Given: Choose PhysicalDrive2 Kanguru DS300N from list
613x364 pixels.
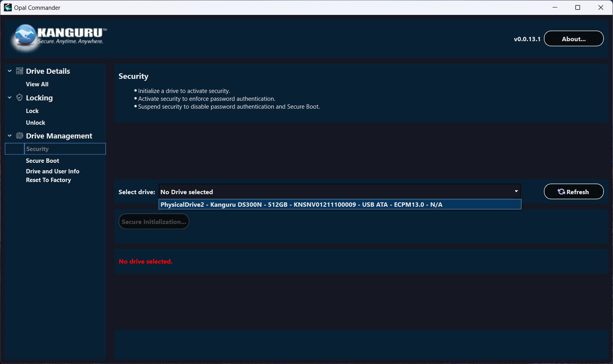Looking at the screenshot, I should coord(340,204).
